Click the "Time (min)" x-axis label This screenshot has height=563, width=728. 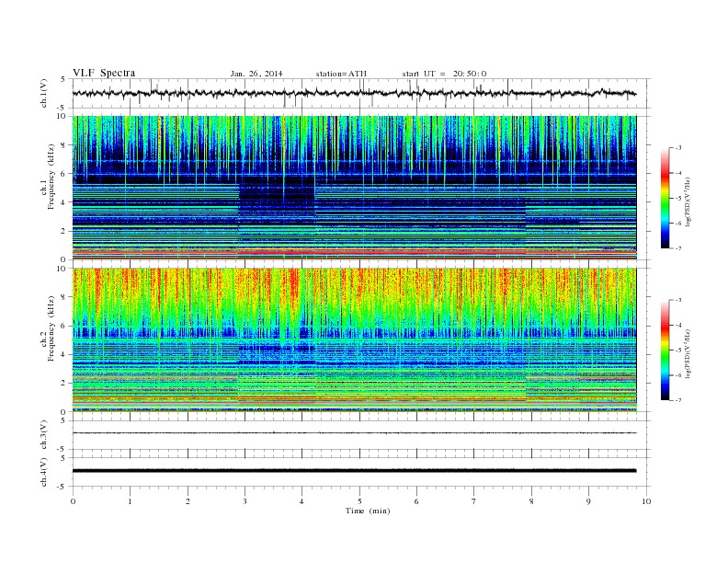(x=368, y=511)
